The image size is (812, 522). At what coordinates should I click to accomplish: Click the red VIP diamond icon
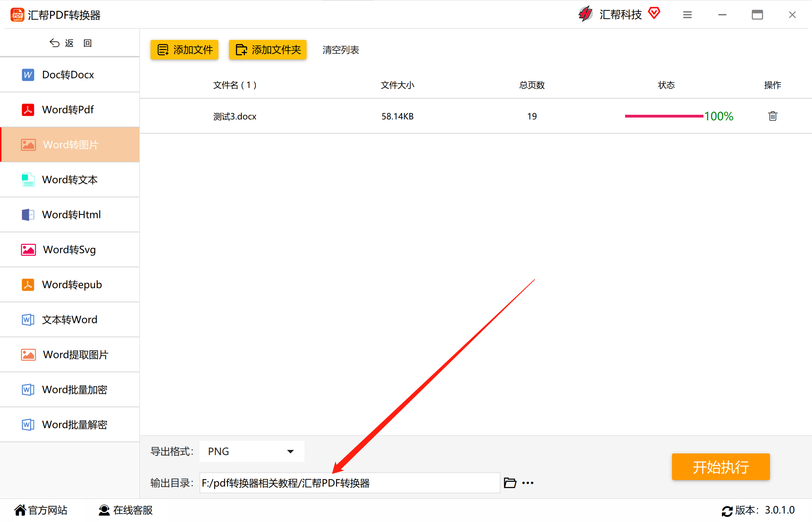tap(654, 13)
